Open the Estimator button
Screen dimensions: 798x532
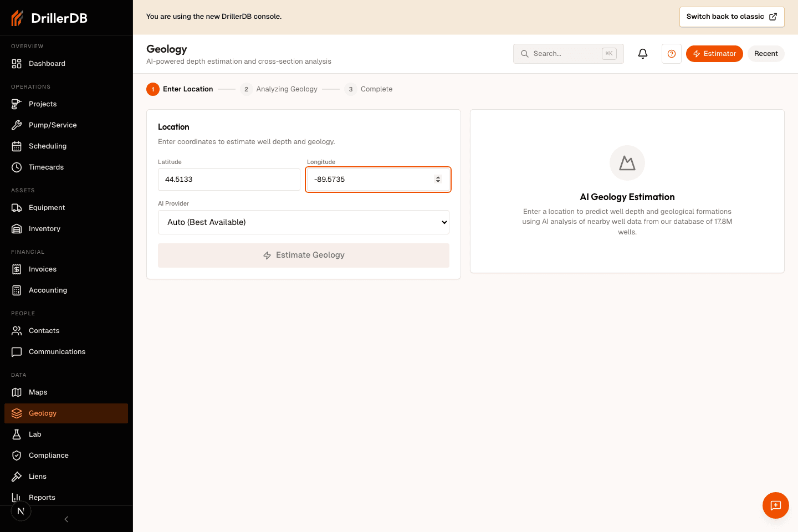714,54
